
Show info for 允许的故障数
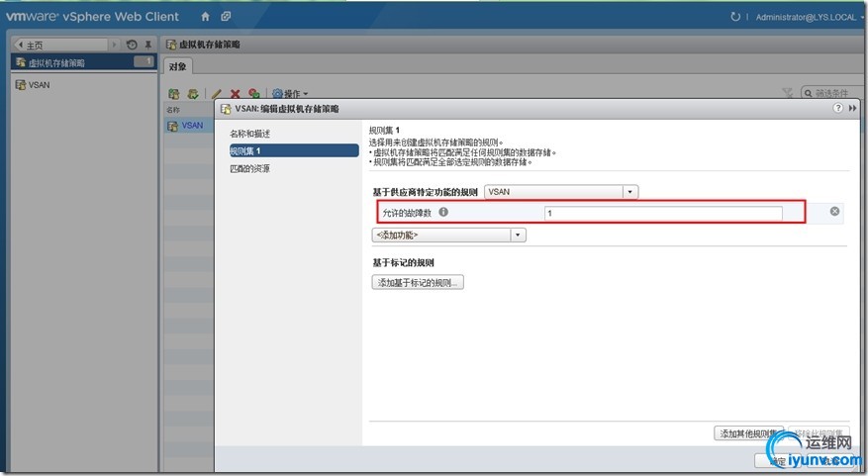tap(443, 212)
